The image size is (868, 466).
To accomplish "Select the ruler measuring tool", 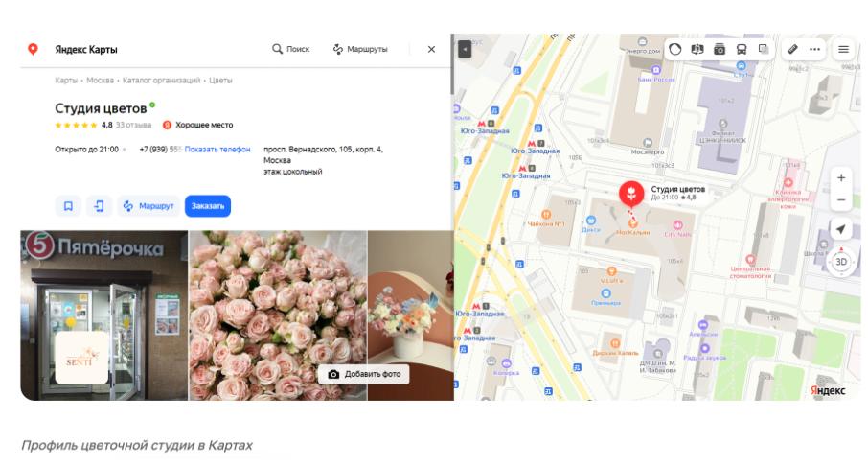I will tap(792, 49).
